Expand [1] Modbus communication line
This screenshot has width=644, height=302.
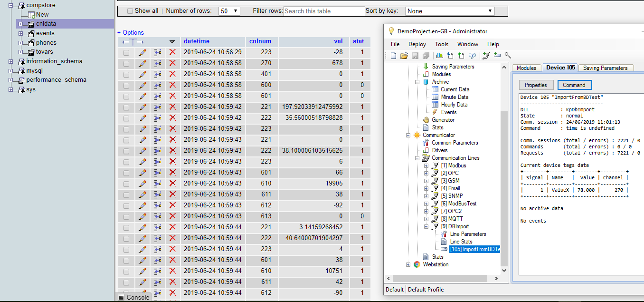[x=426, y=166]
